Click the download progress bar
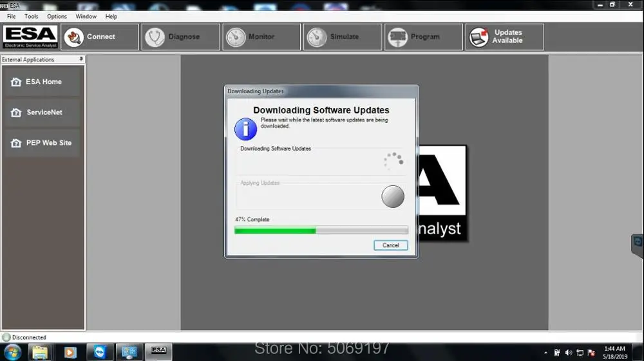The height and width of the screenshot is (361, 644). [x=321, y=230]
